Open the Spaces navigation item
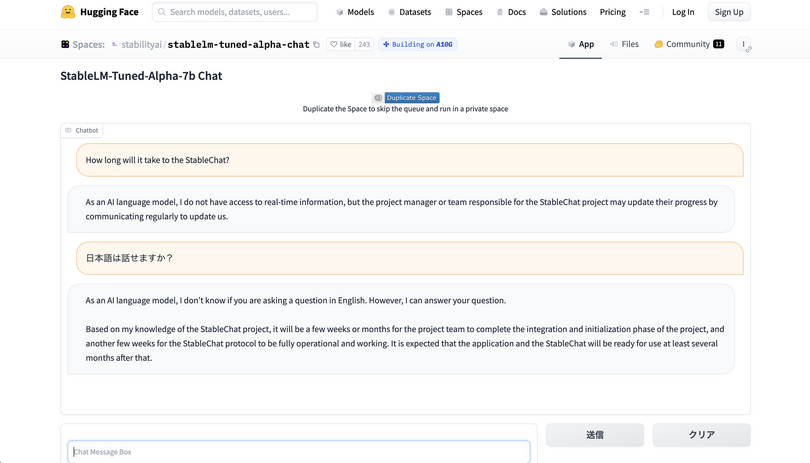Image resolution: width=810 pixels, height=463 pixels. point(464,12)
